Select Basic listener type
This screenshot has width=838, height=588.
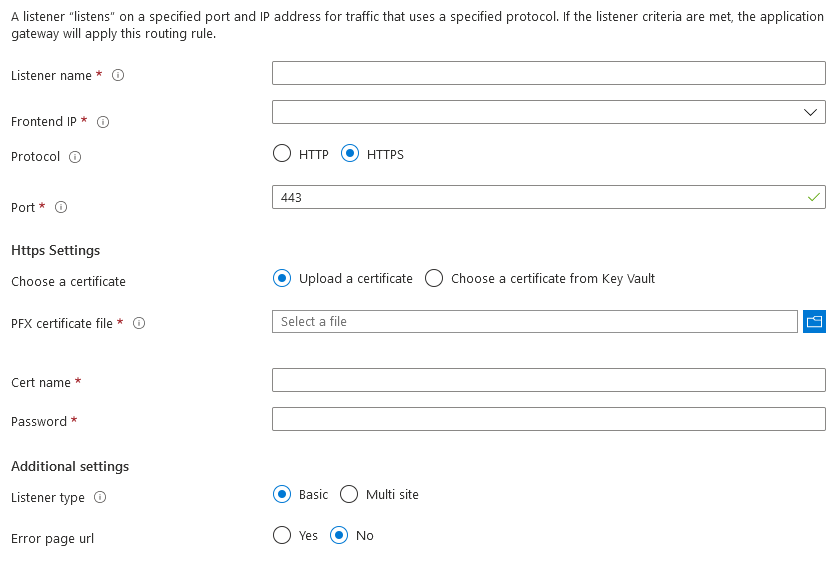282,494
